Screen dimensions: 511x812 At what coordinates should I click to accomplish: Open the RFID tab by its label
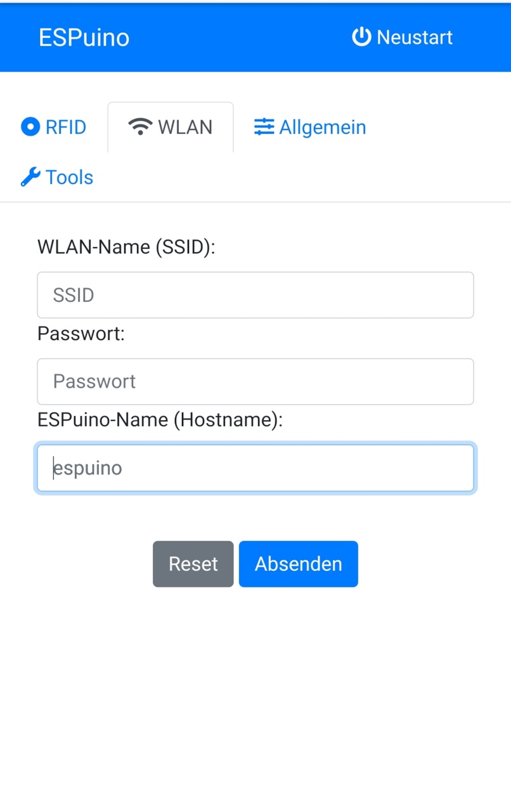coord(66,127)
